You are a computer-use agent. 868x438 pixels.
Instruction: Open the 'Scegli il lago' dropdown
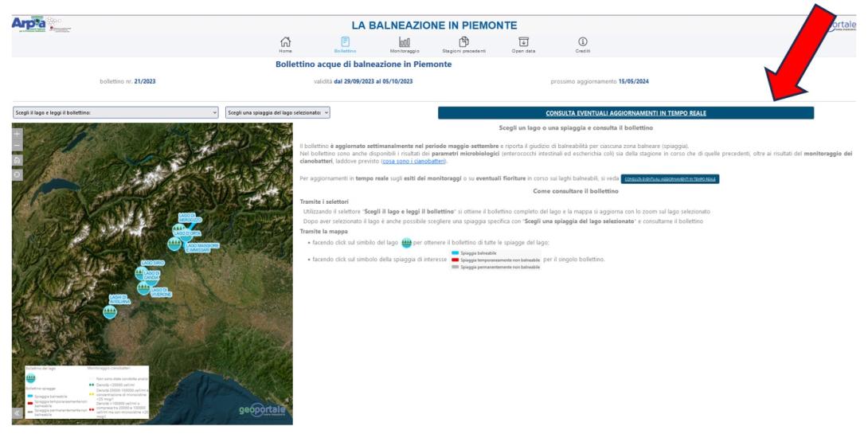tap(115, 112)
